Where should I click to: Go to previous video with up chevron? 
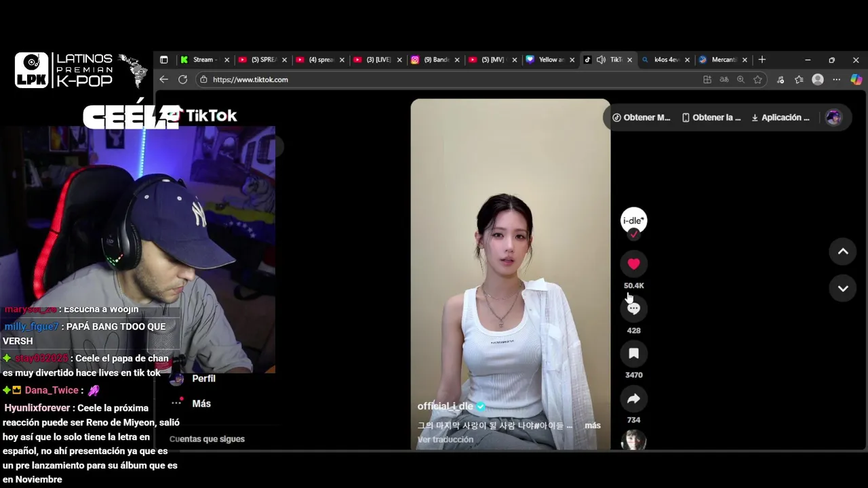coord(843,251)
